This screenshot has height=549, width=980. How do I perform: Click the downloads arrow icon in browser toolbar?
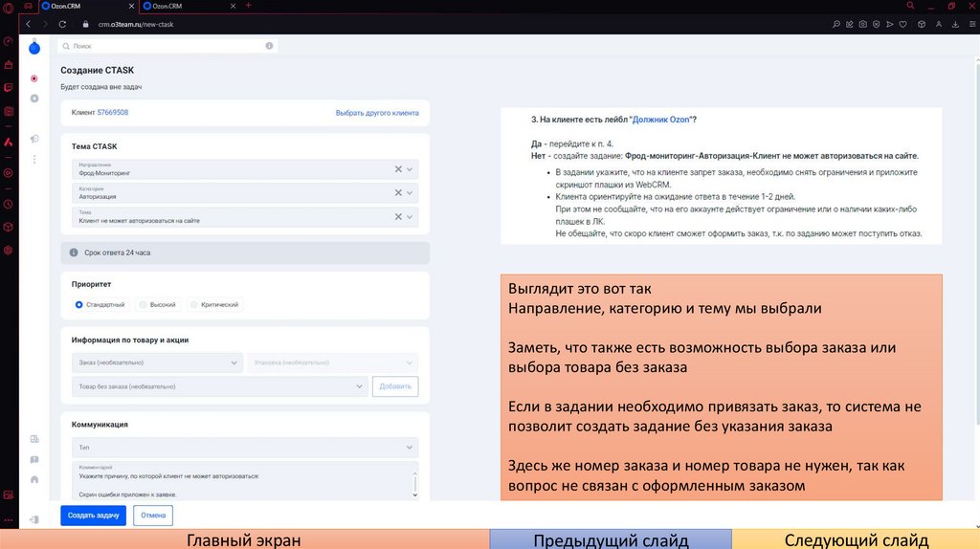(955, 24)
